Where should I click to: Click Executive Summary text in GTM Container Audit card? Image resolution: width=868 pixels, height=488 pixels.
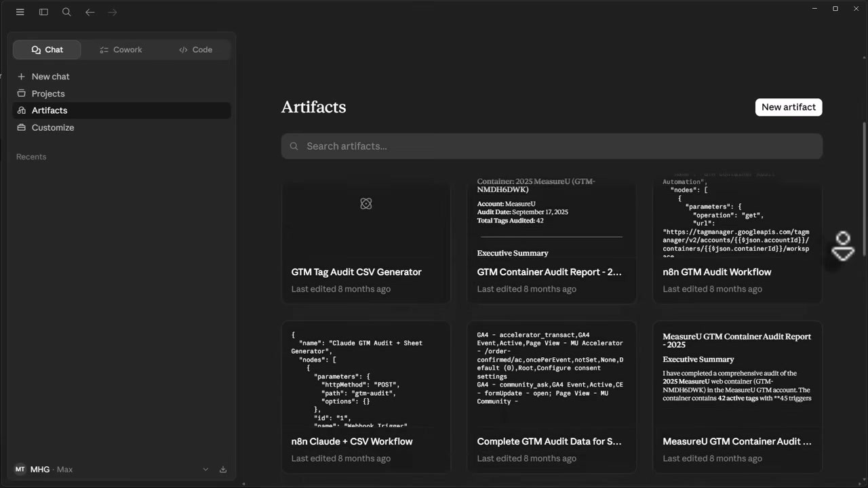coord(513,253)
